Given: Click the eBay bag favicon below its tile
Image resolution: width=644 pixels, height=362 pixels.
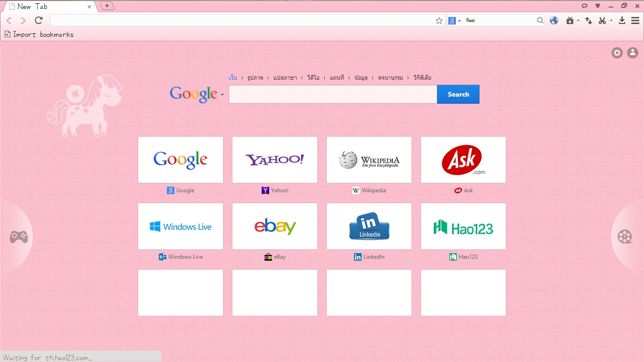Looking at the screenshot, I should click(x=268, y=257).
